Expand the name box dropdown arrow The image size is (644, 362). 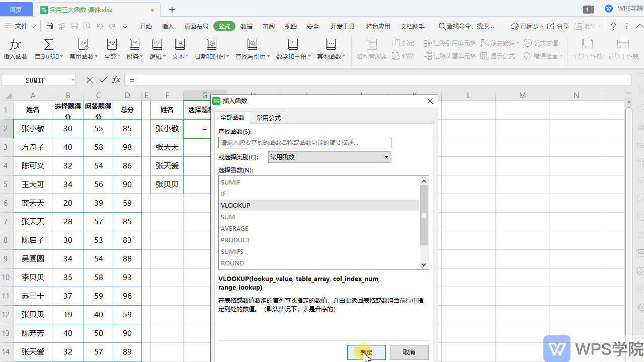[x=73, y=80]
